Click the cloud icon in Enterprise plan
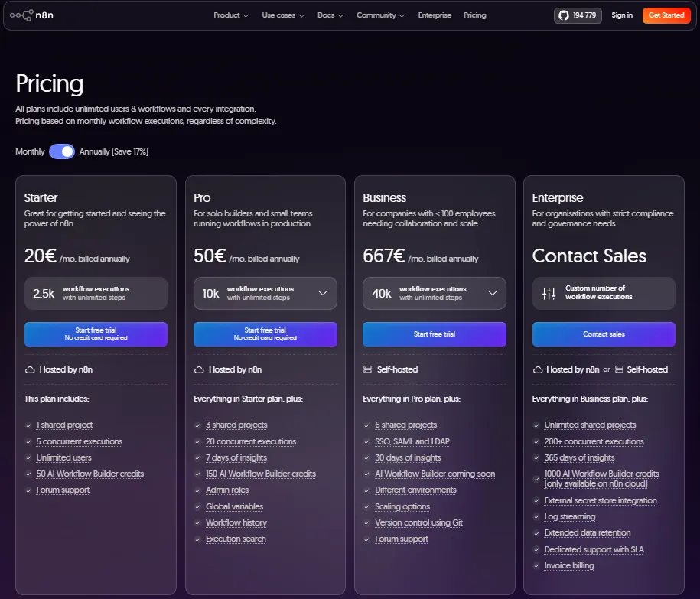The image size is (700, 599). [x=538, y=369]
